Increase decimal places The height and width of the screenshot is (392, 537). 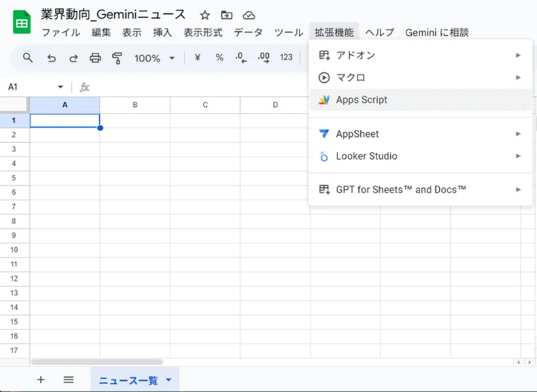pos(264,57)
